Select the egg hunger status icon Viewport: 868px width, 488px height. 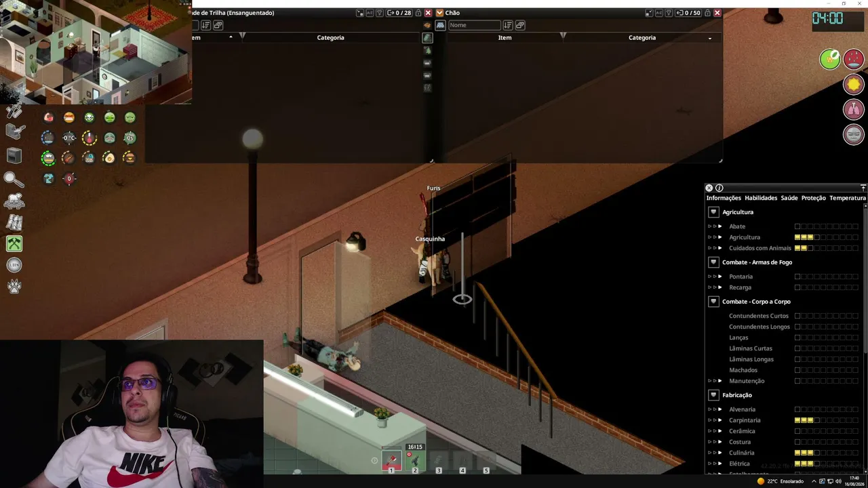109,158
